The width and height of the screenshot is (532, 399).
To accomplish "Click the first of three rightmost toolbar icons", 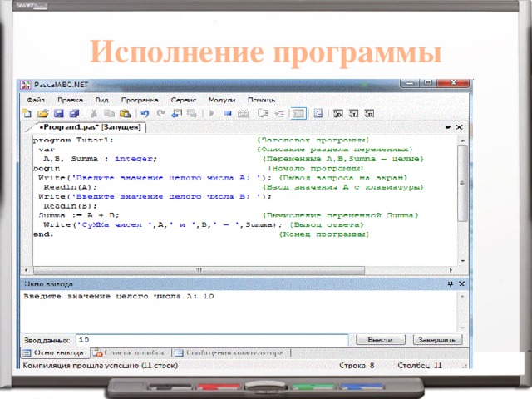I will click(338, 113).
